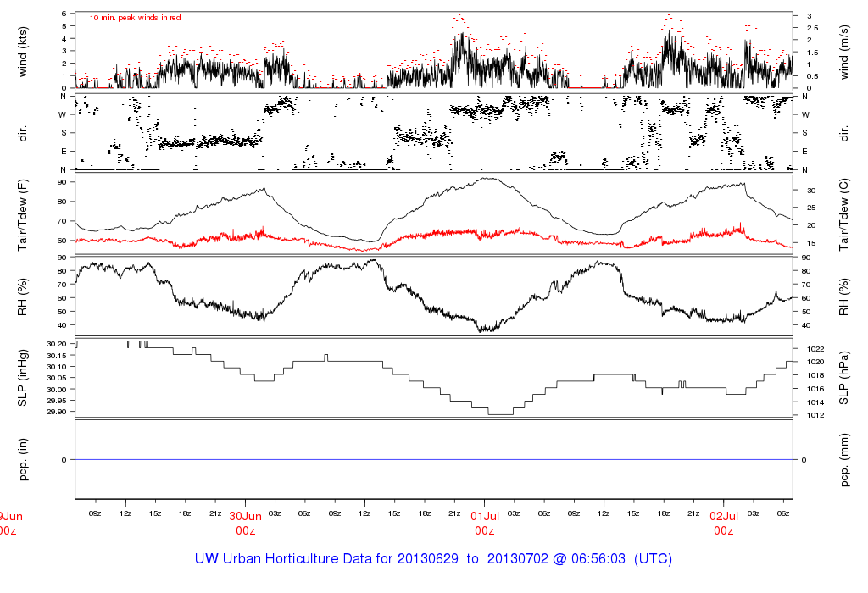Viewport: 868px width, 593px height.
Task: Select the '1014' hPa tick label
Action: pyautogui.click(x=815, y=402)
